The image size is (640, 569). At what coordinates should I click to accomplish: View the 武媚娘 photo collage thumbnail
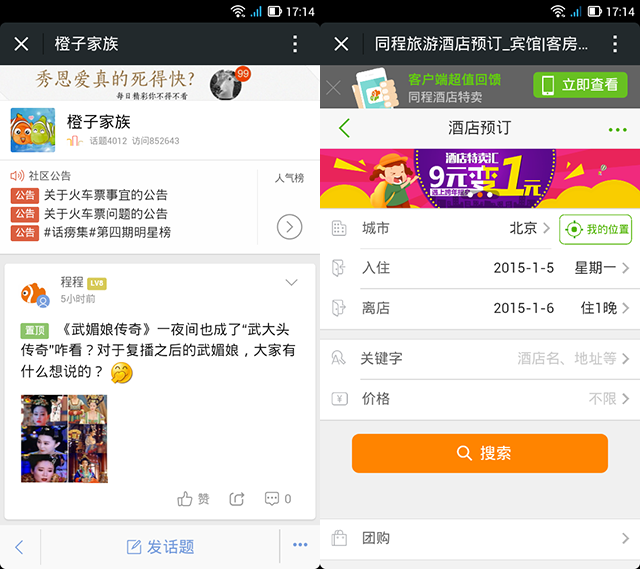[x=64, y=438]
